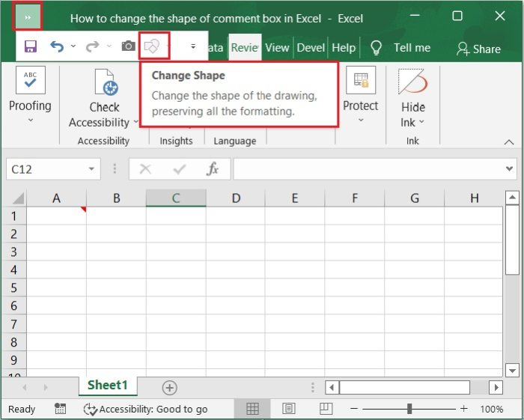Viewport: 524px width, 420px height.
Task: Click the Insert Function fx icon
Action: (213, 169)
